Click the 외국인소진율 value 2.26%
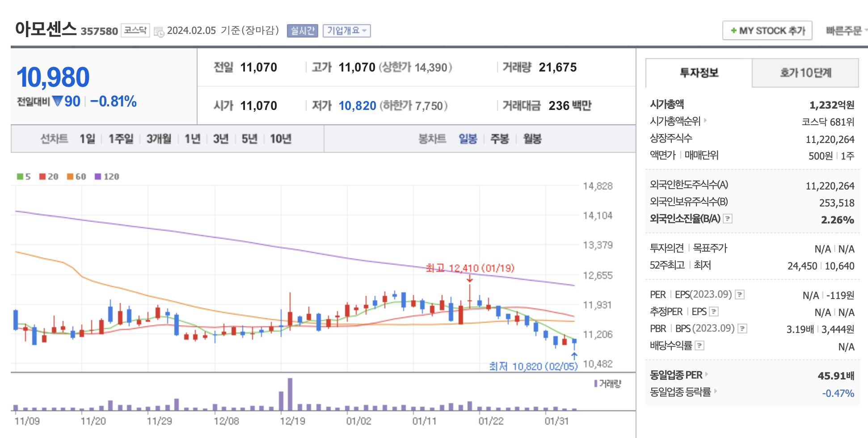Viewport: 868px width, 438px height. 838,220
